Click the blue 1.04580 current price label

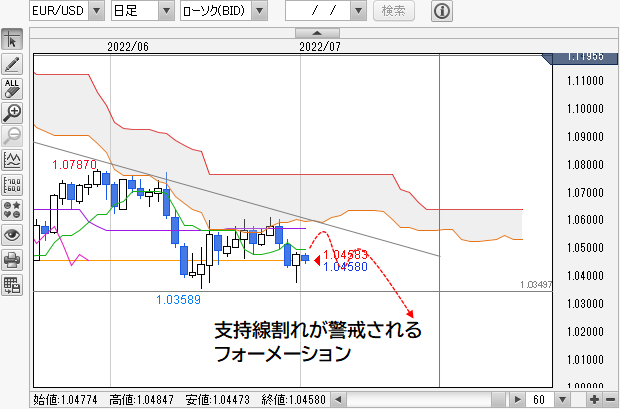[346, 267]
